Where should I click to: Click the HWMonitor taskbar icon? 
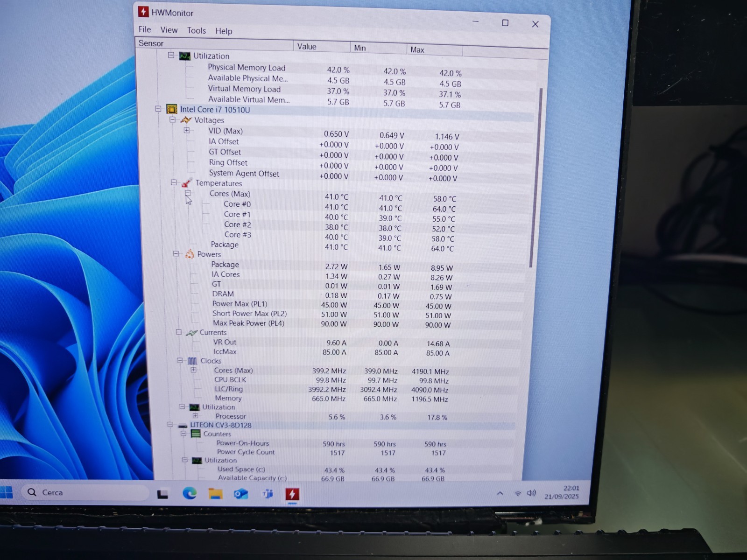point(292,494)
